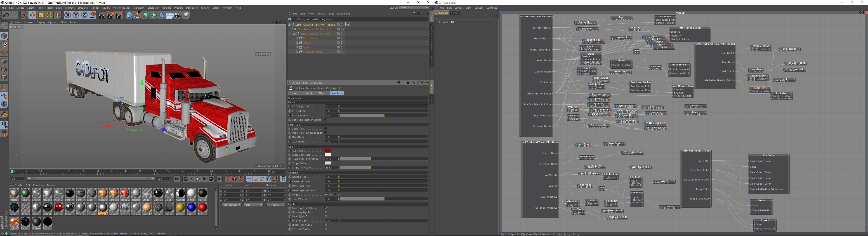
Task: Open the User Data attribute menu
Action: click(316, 83)
